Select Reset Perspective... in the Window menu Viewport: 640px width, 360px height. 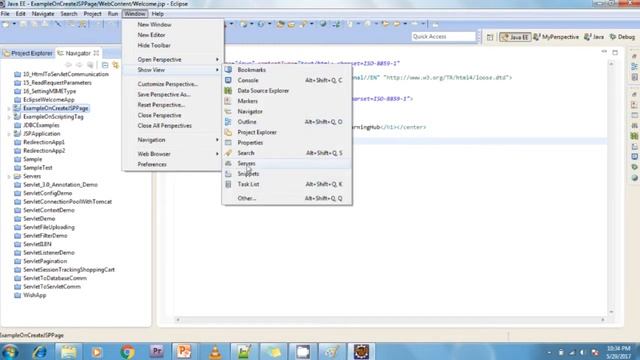coord(173,105)
